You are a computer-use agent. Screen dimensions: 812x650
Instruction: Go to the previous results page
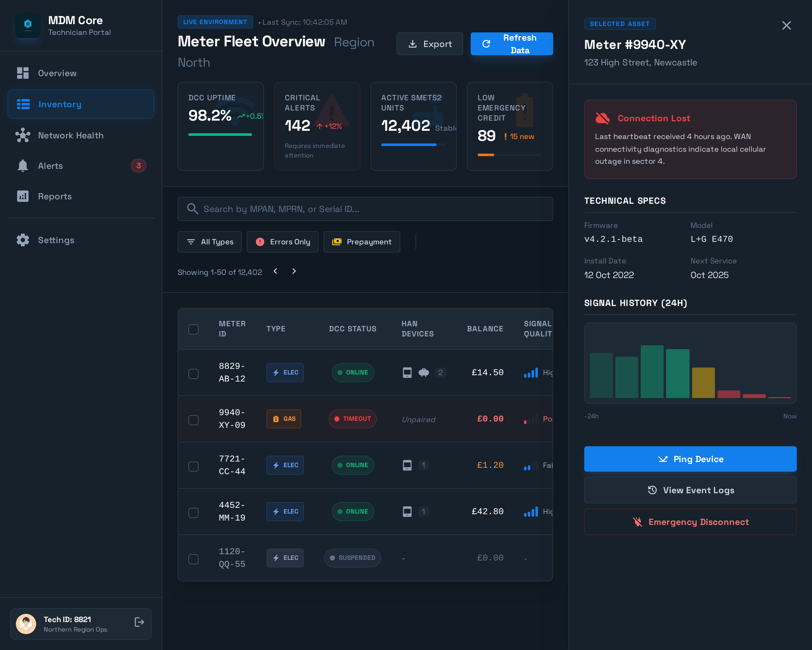tap(275, 271)
